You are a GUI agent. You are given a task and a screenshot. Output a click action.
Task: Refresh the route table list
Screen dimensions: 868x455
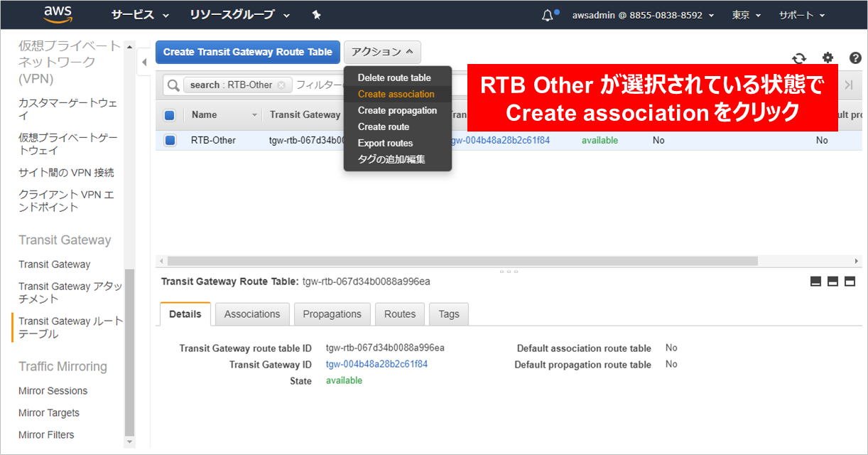click(x=799, y=58)
